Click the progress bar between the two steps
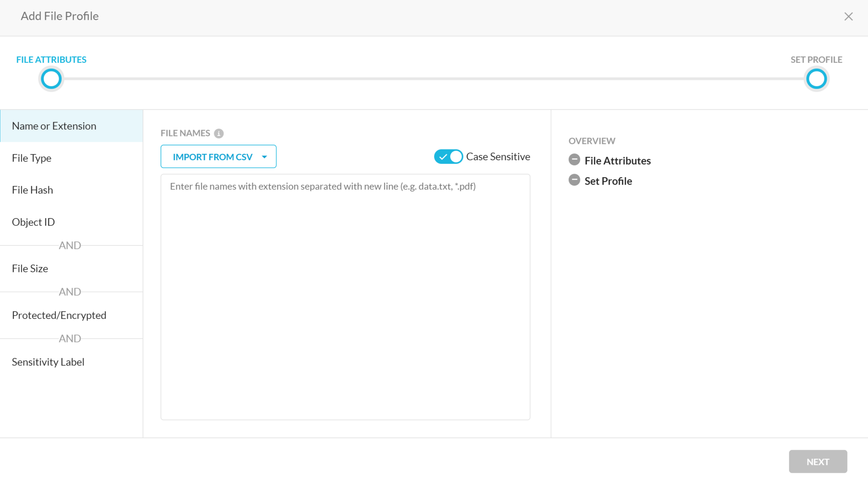Screen dimensions: 868x480 click(432, 79)
